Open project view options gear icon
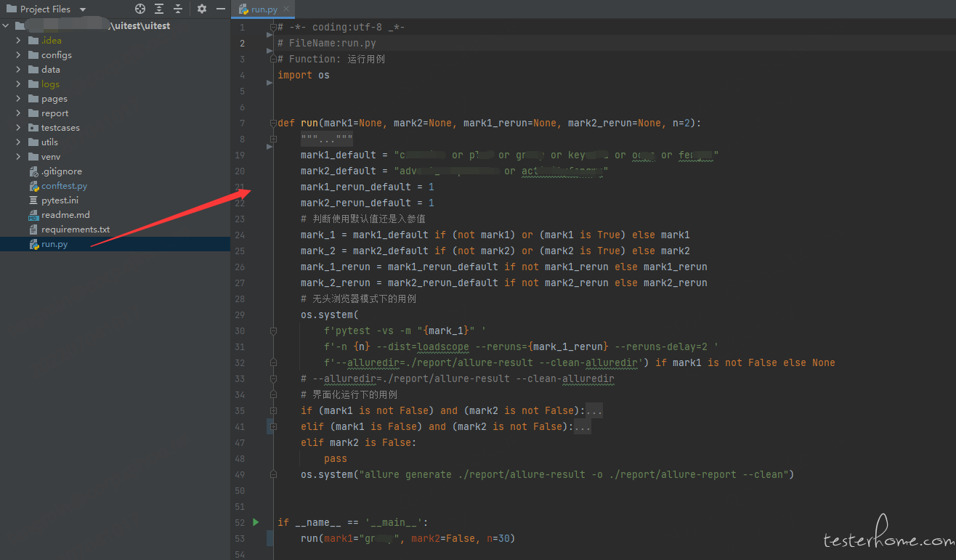 point(202,9)
